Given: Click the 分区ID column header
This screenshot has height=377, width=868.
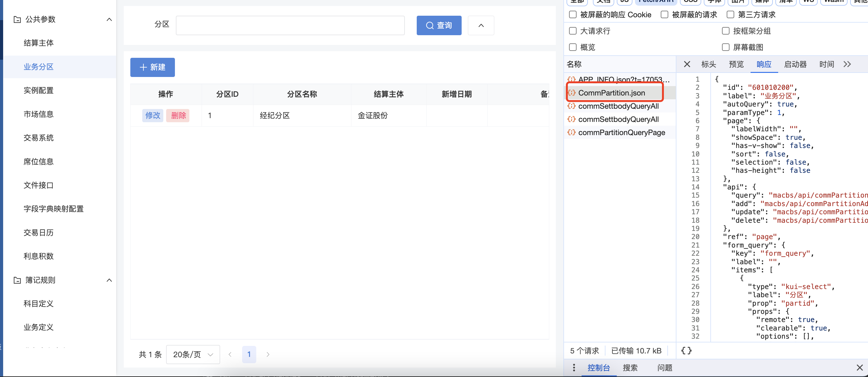Looking at the screenshot, I should click(227, 94).
